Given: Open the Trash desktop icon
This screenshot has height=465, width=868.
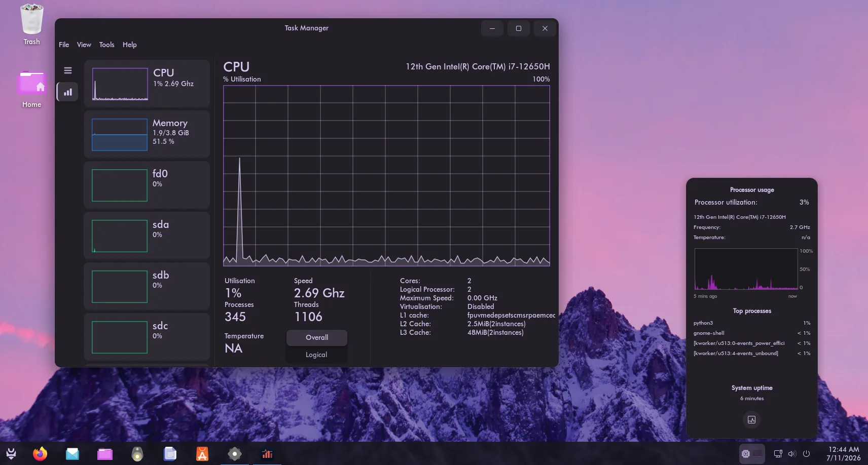Looking at the screenshot, I should pyautogui.click(x=32, y=24).
